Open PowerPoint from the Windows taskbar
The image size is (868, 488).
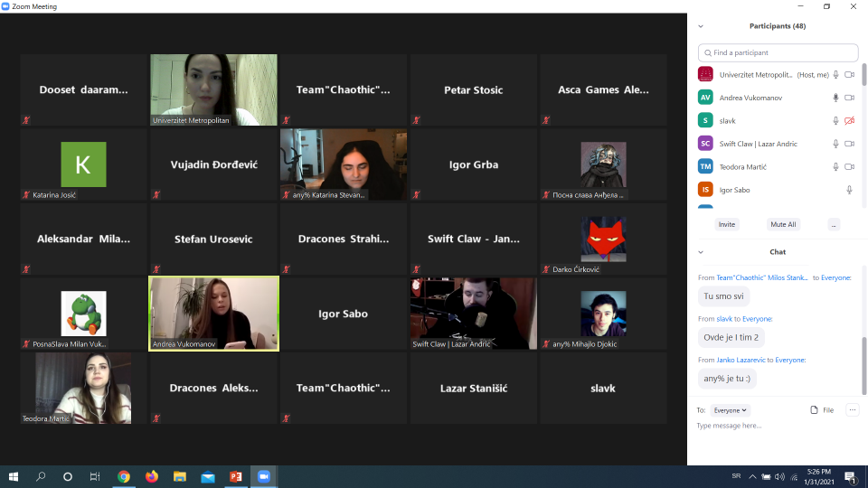coord(236,476)
